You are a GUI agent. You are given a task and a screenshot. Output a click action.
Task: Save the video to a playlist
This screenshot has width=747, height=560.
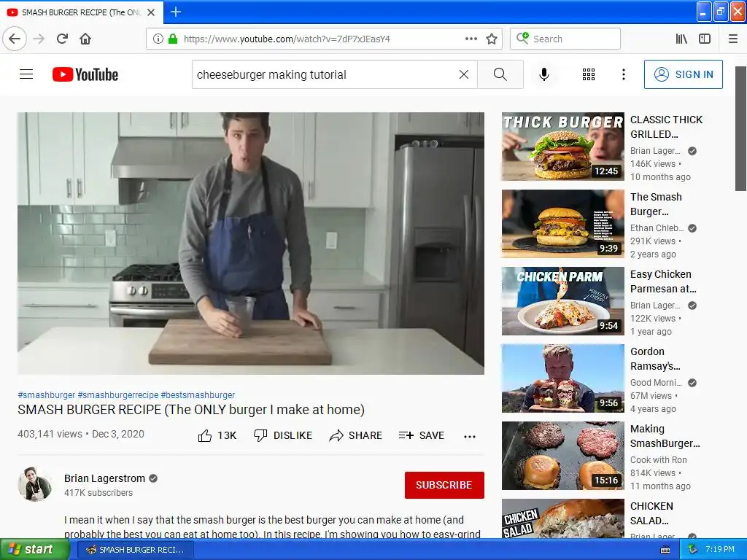pyautogui.click(x=422, y=435)
